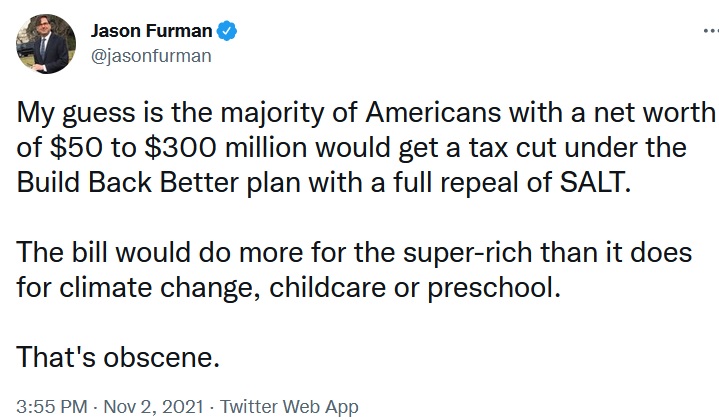Open Jason Furman's profile avatar photo
The height and width of the screenshot is (420, 719).
click(x=46, y=44)
